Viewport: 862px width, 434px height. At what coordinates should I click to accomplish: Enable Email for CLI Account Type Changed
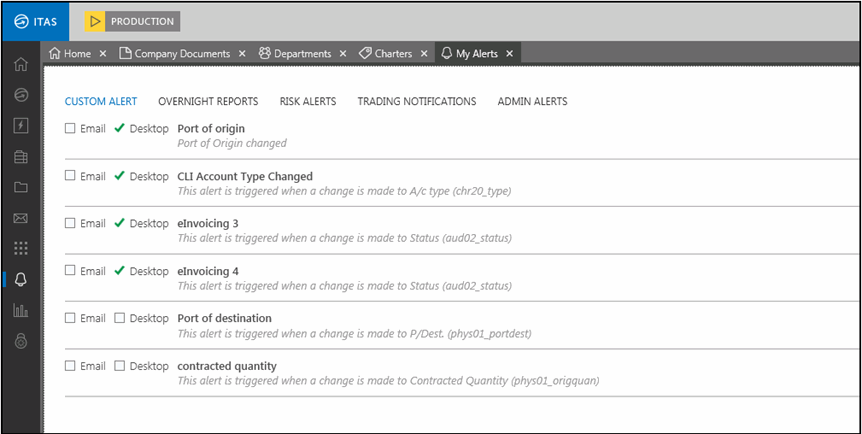click(70, 175)
